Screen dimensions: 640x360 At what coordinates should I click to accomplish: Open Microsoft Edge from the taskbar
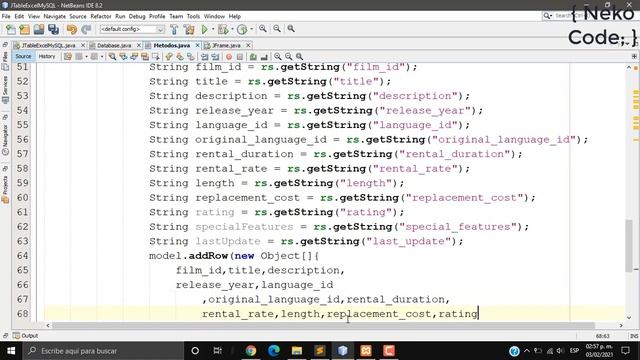[x=274, y=351]
